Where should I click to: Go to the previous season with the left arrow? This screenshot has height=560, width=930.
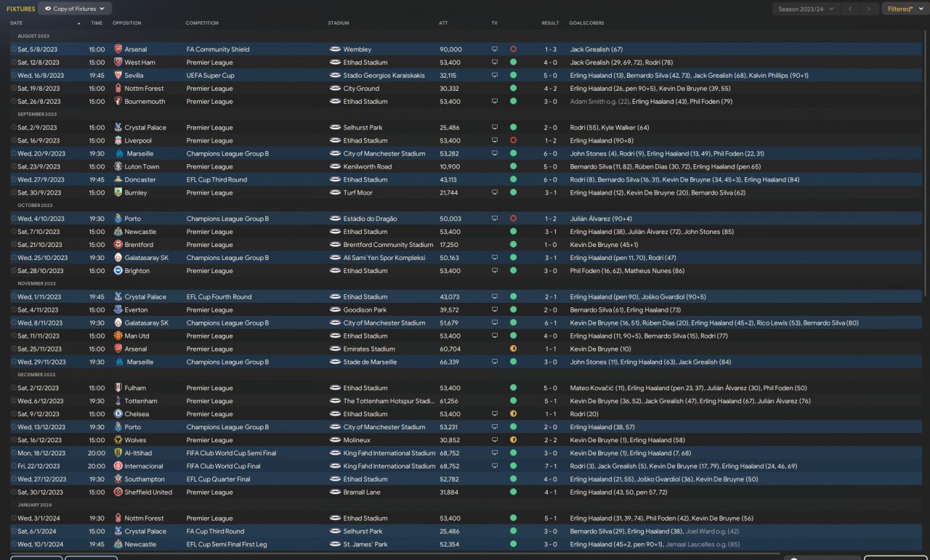tap(850, 9)
